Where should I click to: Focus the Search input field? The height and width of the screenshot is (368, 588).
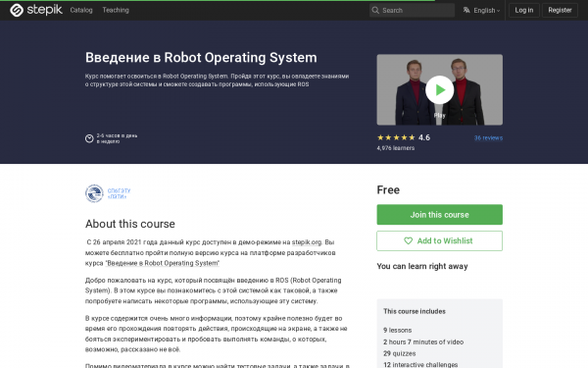[x=412, y=10]
